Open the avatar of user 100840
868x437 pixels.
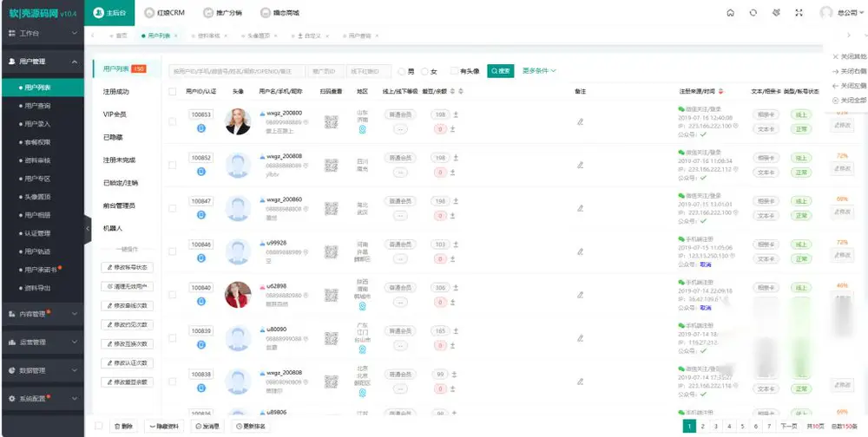pyautogui.click(x=238, y=295)
